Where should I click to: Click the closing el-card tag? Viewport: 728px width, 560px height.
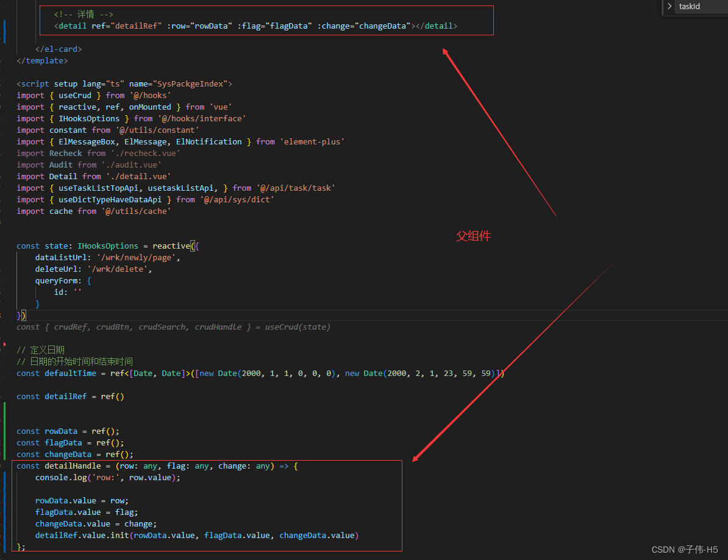[x=59, y=49]
